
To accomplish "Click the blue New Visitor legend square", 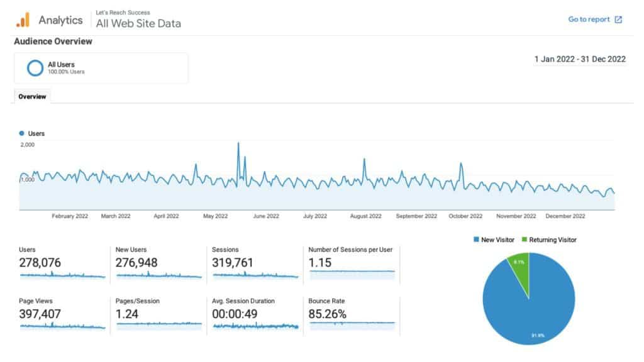I will tap(475, 239).
